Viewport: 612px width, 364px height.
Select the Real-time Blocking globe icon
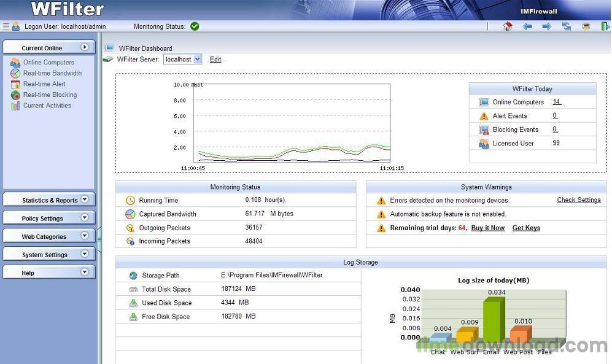click(x=15, y=95)
